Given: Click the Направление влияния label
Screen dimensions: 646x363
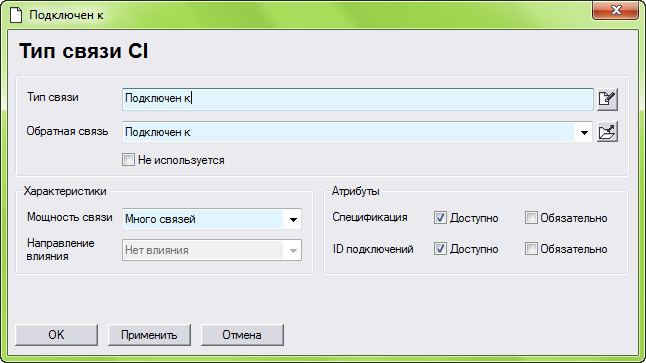Looking at the screenshot, I should (x=61, y=250).
